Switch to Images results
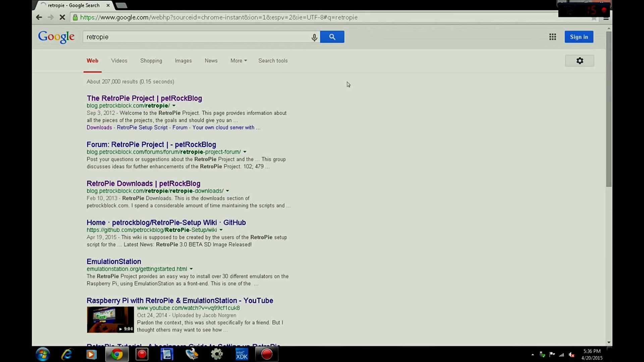Screen dimensions: 644x362 coord(183,61)
